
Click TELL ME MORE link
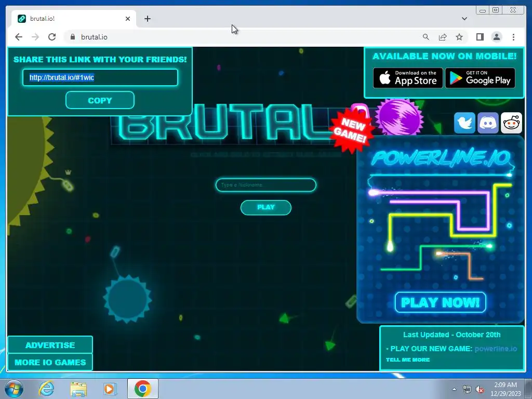tap(408, 360)
